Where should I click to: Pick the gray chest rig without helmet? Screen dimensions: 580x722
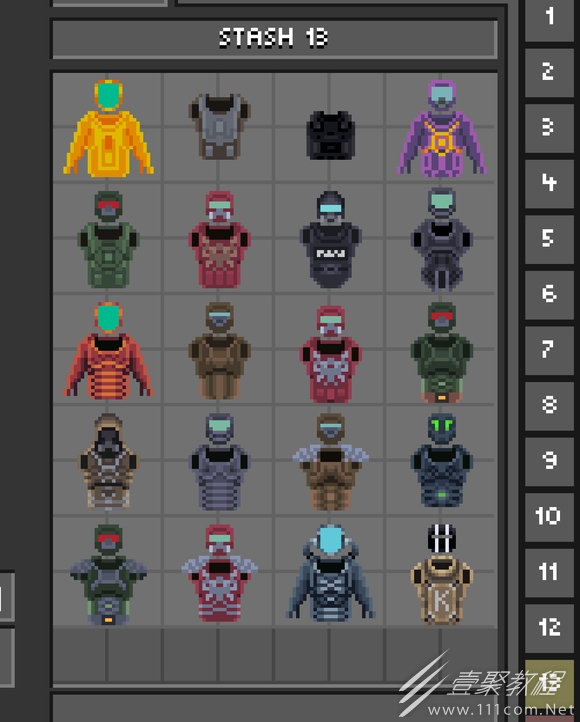tap(220, 126)
